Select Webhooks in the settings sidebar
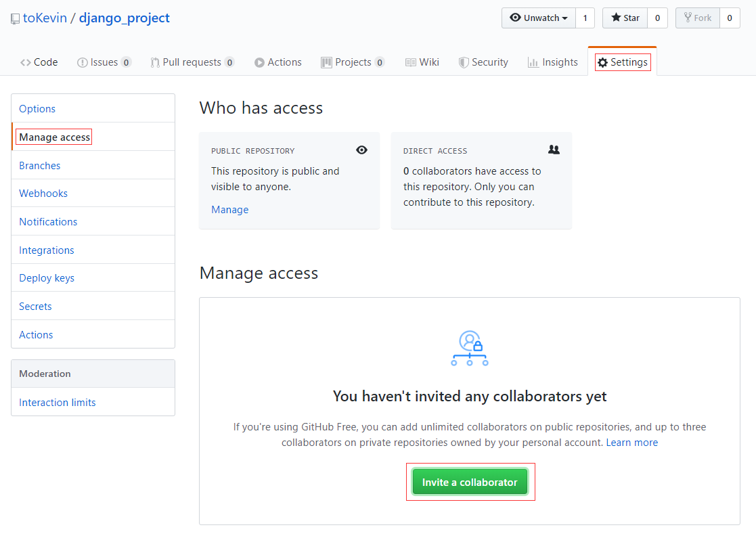 (x=43, y=194)
